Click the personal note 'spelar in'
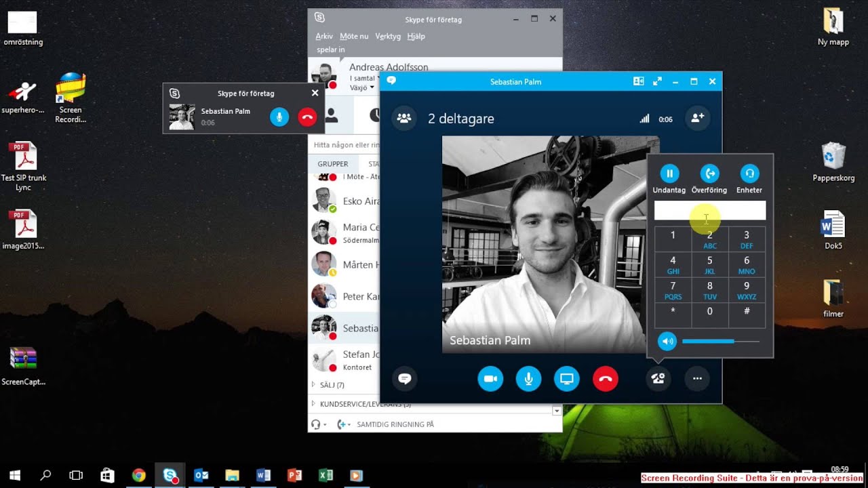The image size is (868, 488). pyautogui.click(x=331, y=49)
